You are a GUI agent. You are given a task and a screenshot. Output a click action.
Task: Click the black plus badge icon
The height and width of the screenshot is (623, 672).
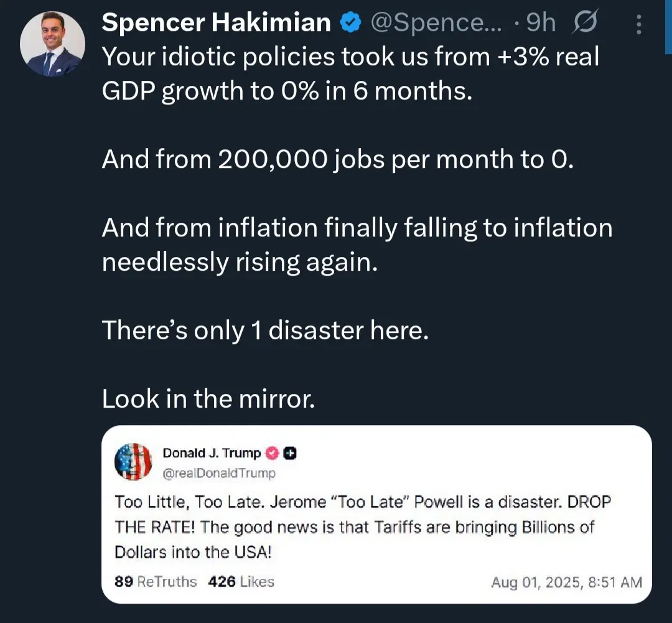pos(290,453)
